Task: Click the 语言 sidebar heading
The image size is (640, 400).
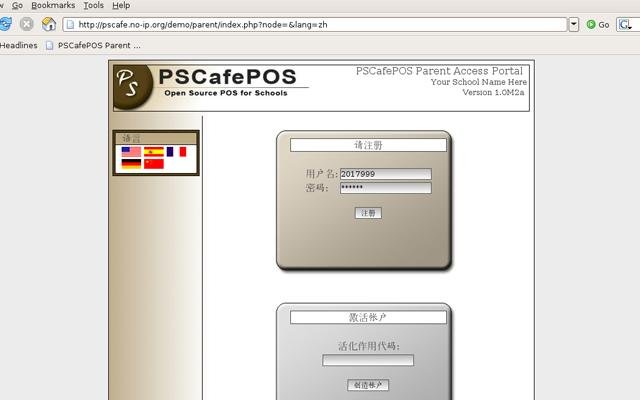Action: 131,138
